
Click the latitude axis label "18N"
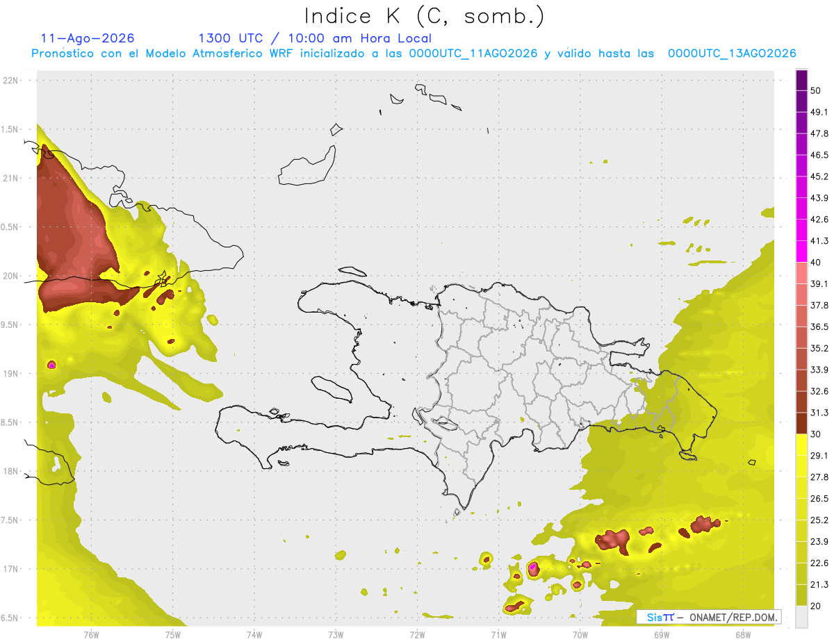pos(12,472)
